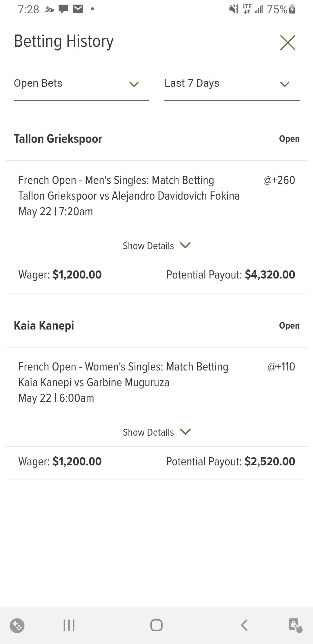
Task: Tap the Android back navigation icon
Action: pyautogui.click(x=244, y=625)
